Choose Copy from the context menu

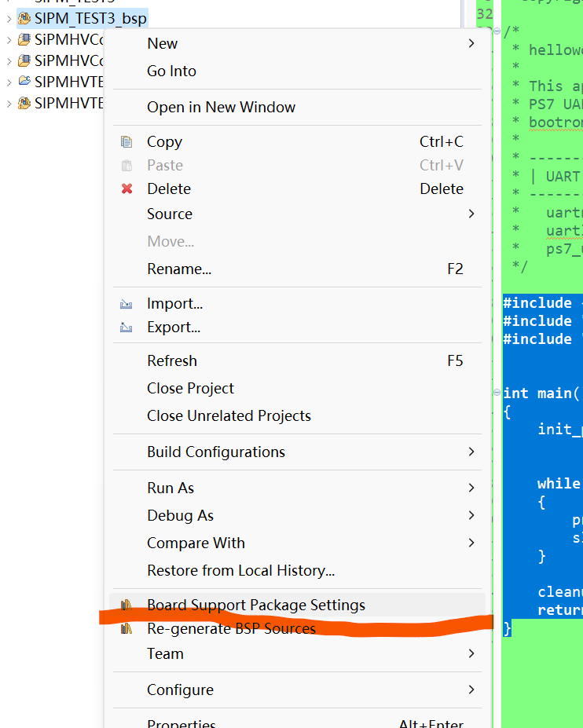click(x=297, y=141)
